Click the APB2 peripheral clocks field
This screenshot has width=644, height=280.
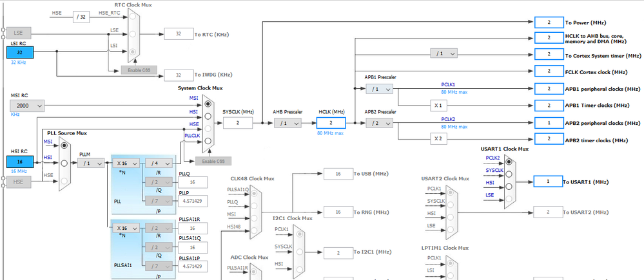click(x=549, y=123)
